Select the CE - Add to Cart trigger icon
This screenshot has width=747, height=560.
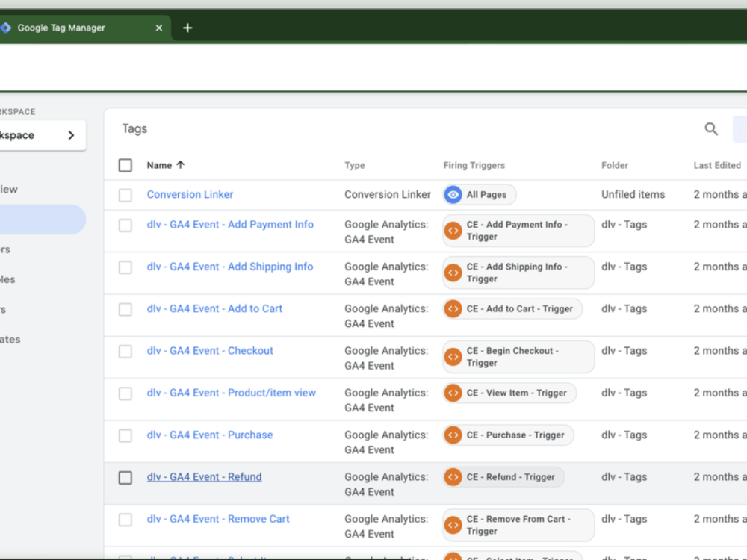coord(453,308)
